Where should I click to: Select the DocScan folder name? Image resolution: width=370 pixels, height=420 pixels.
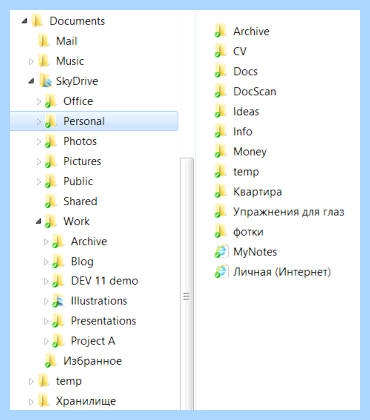coord(255,91)
